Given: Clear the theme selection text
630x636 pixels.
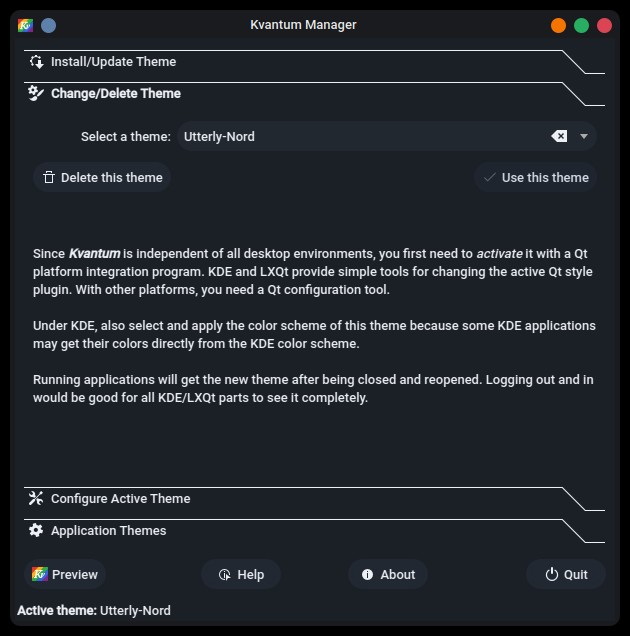Looking at the screenshot, I should [x=559, y=136].
